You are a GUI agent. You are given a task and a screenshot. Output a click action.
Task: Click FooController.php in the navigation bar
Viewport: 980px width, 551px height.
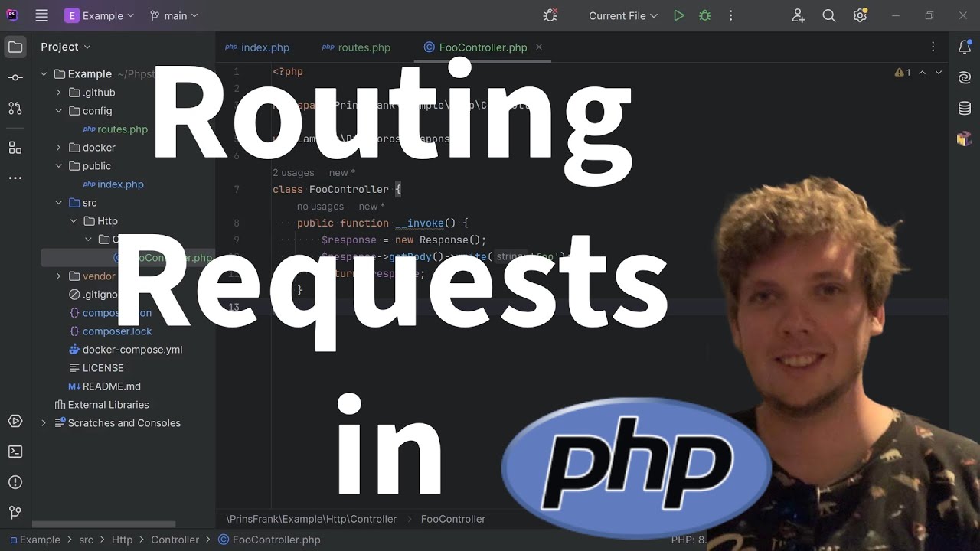pos(269,540)
